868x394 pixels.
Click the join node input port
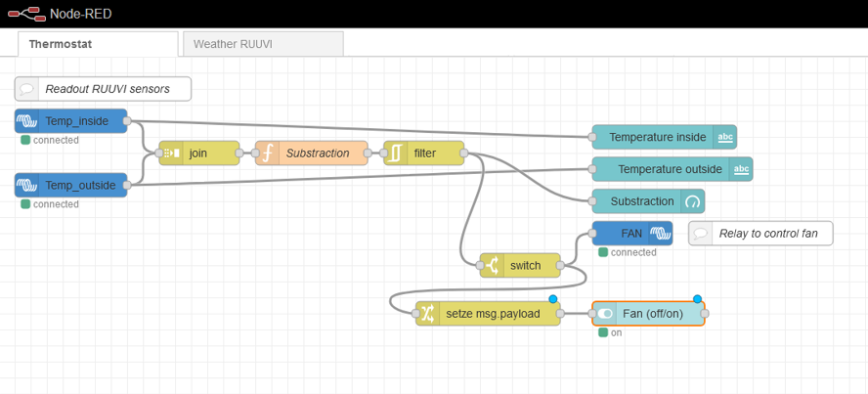pyautogui.click(x=159, y=153)
